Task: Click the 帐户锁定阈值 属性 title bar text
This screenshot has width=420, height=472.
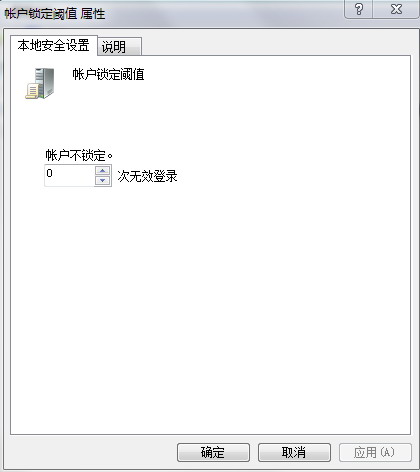Action: [55, 14]
